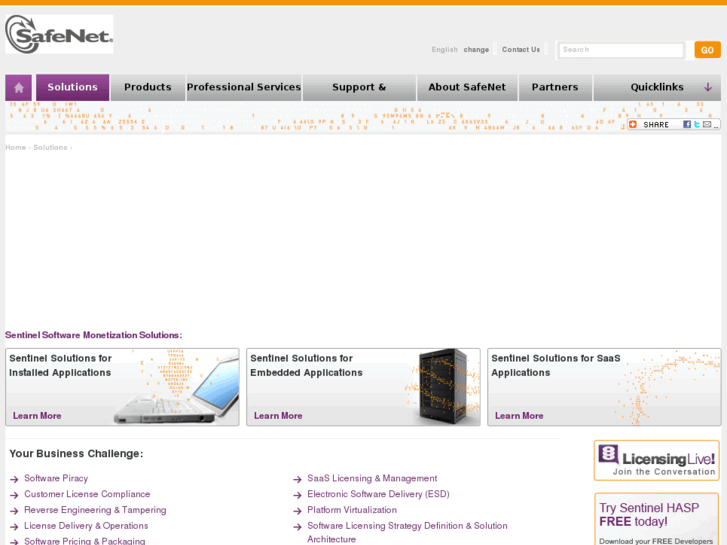Open the Support & menu

[359, 87]
